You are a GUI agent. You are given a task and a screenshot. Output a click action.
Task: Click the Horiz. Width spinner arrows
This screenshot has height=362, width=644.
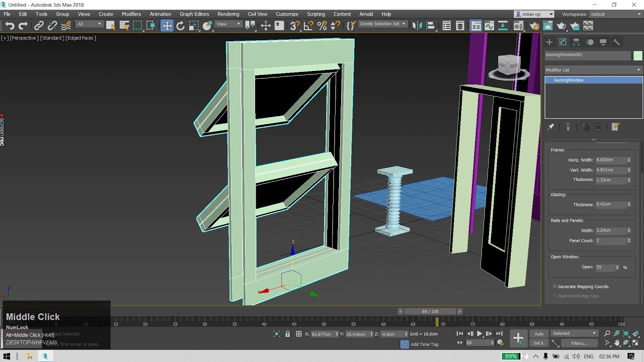[629, 160]
